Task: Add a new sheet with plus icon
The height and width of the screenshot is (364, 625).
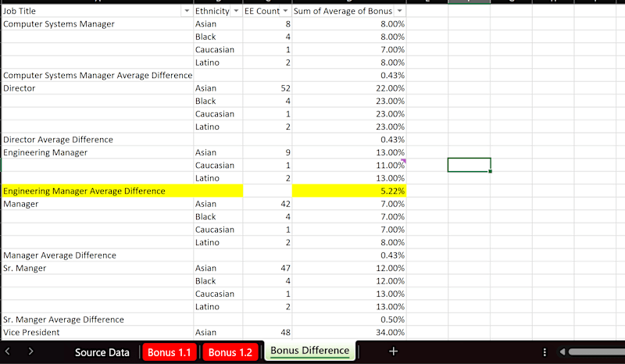Action: (394, 352)
